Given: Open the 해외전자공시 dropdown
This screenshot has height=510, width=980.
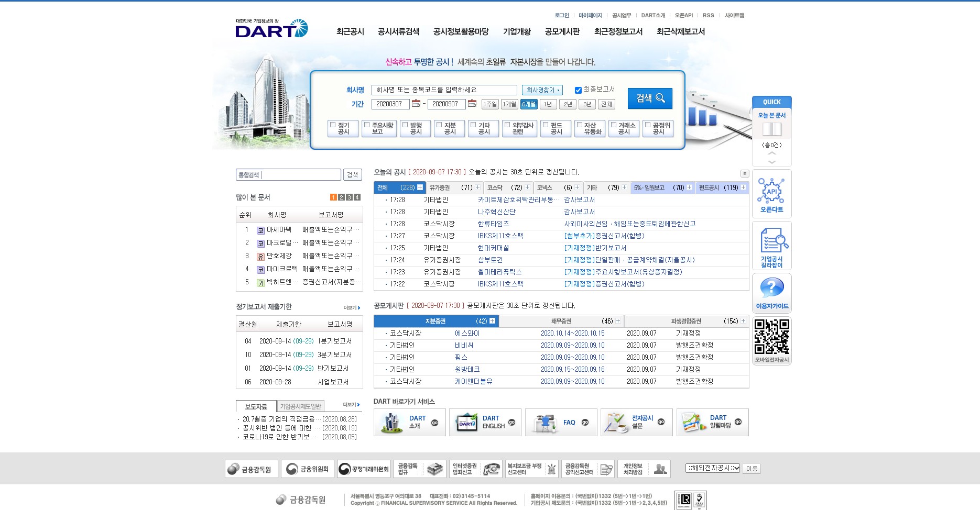Looking at the screenshot, I should 713,468.
